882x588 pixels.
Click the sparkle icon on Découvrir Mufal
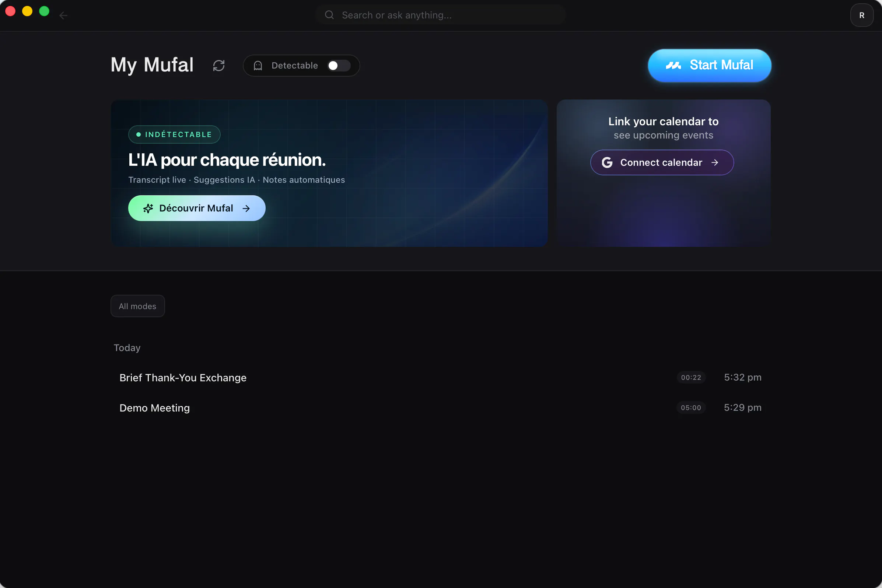148,209
